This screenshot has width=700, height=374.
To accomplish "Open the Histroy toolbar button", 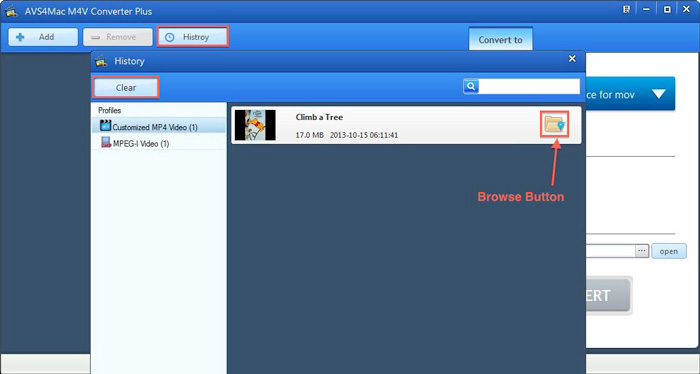I will pyautogui.click(x=192, y=37).
